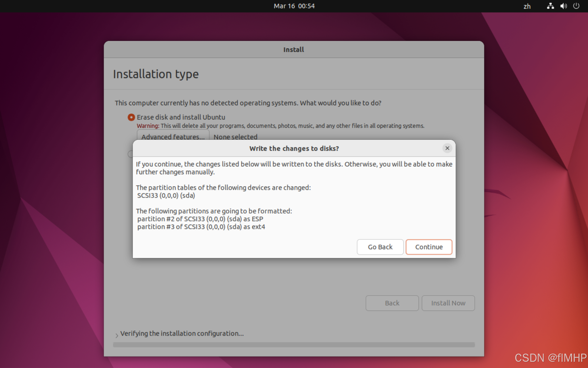Viewport: 588px width, 368px height.
Task: Select the partially hidden second radio option
Action: [130, 154]
